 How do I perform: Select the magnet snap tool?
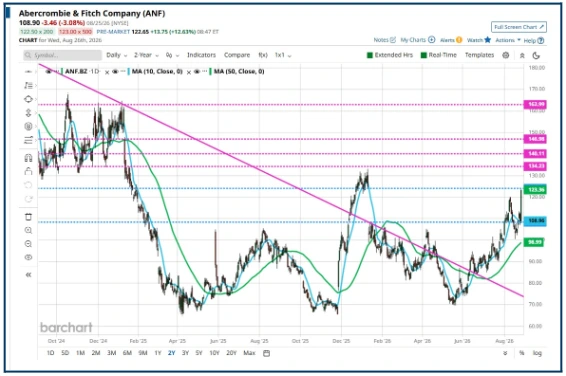click(28, 158)
